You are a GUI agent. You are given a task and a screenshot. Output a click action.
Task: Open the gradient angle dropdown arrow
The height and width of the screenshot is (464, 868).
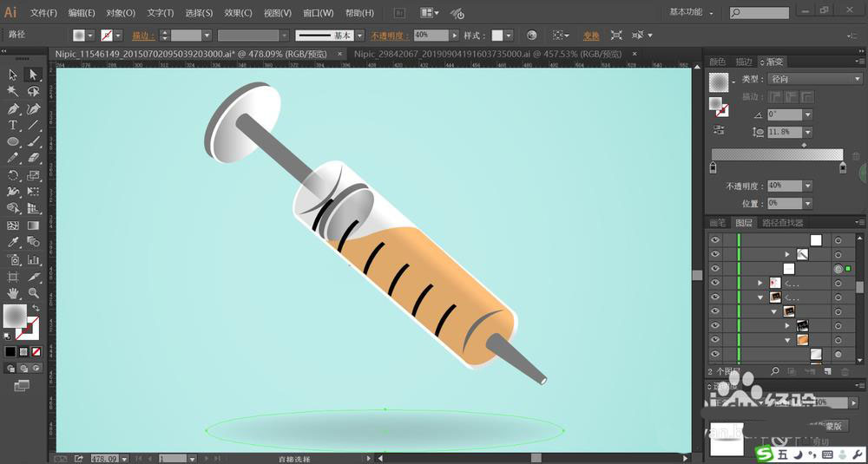[807, 114]
